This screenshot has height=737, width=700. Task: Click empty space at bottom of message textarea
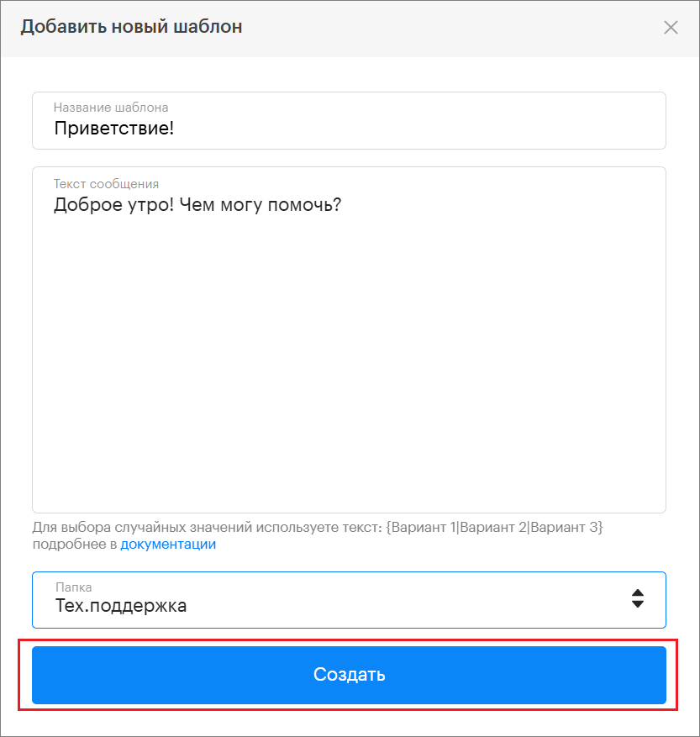tap(349, 479)
